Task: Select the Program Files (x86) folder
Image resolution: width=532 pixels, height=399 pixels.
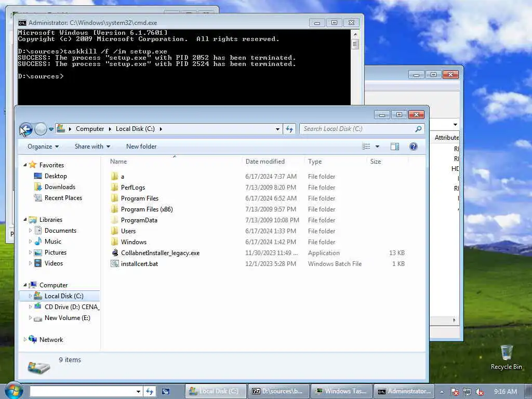Action: pos(147,209)
